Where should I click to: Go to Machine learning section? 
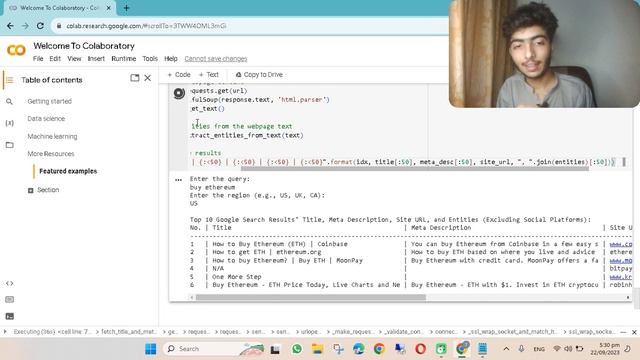(x=52, y=136)
